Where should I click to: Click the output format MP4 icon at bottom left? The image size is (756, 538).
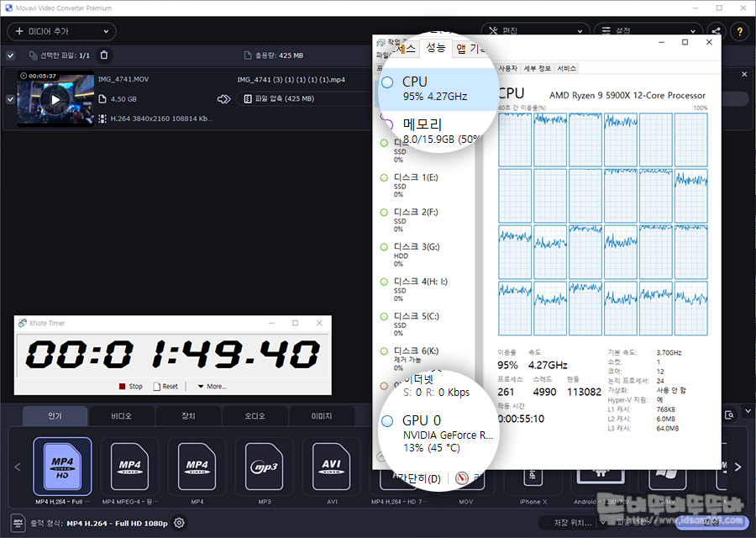click(x=18, y=523)
